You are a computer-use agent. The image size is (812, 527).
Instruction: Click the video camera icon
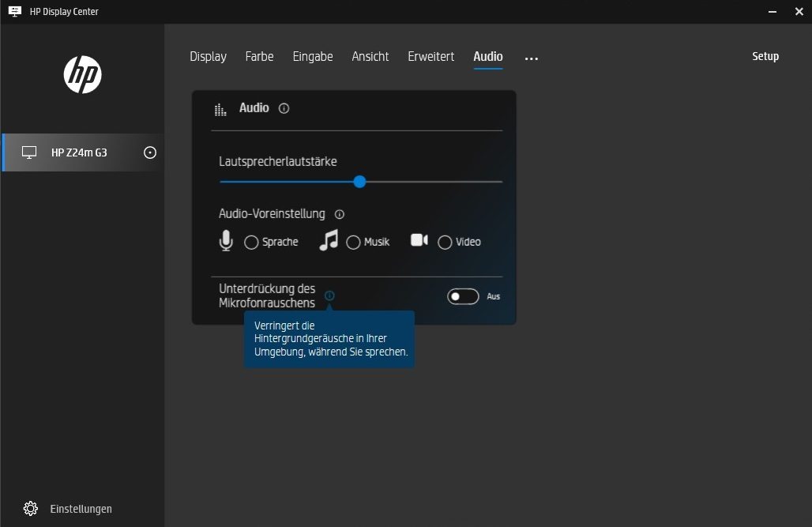(x=419, y=240)
